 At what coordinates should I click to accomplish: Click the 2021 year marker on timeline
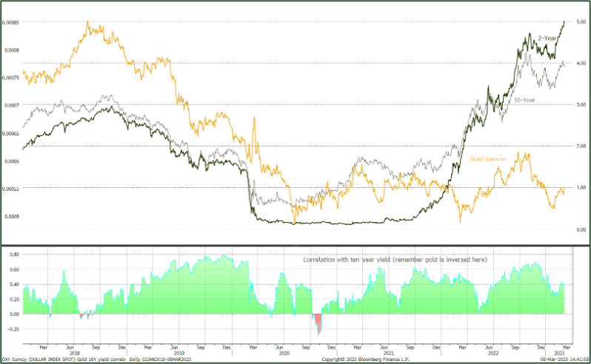(389, 353)
